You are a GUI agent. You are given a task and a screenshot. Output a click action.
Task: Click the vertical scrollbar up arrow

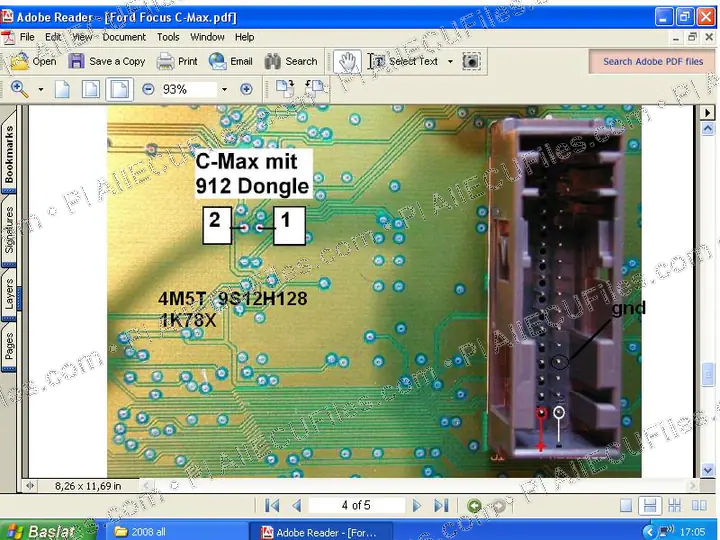pos(708,129)
